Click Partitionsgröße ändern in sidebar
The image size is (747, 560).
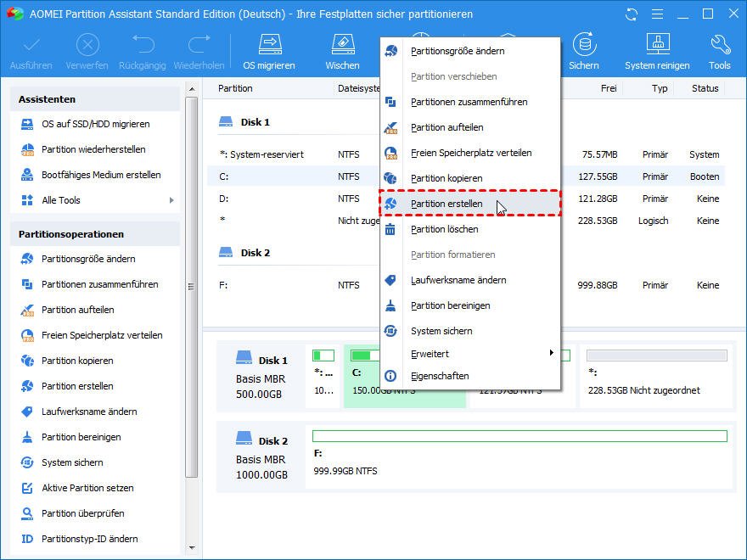88,259
